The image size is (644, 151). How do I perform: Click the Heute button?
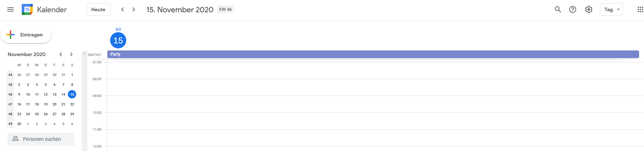[98, 9]
